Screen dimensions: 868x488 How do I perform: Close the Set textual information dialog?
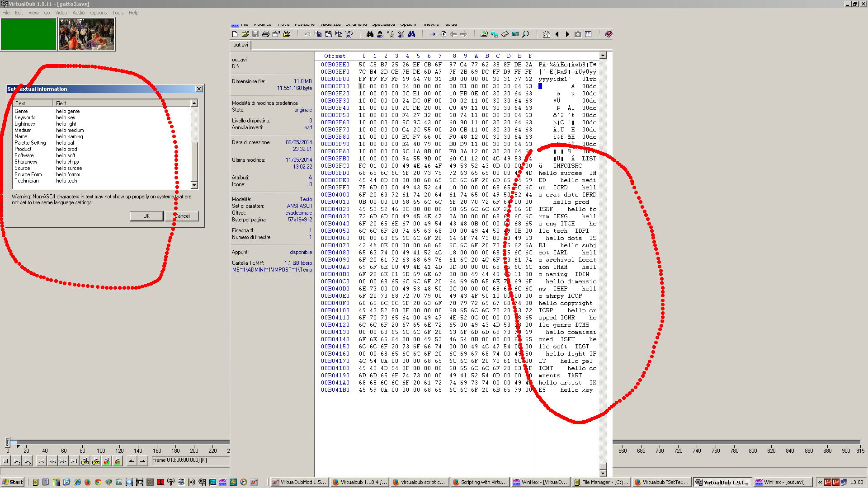[199, 89]
